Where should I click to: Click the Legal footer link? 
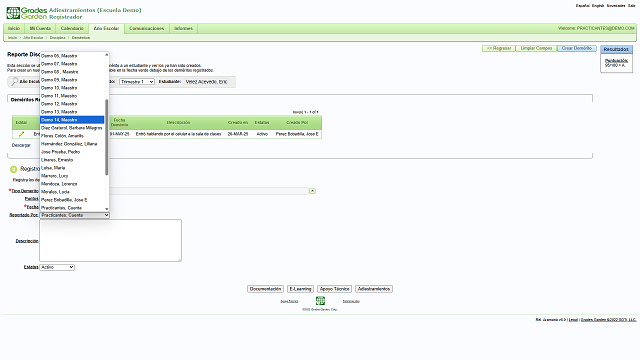573,320
